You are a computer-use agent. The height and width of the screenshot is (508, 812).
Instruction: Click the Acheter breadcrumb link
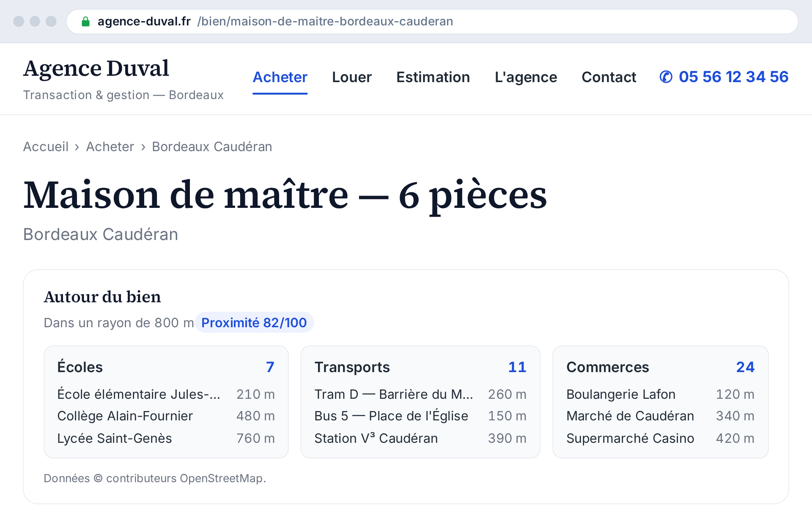coord(110,146)
